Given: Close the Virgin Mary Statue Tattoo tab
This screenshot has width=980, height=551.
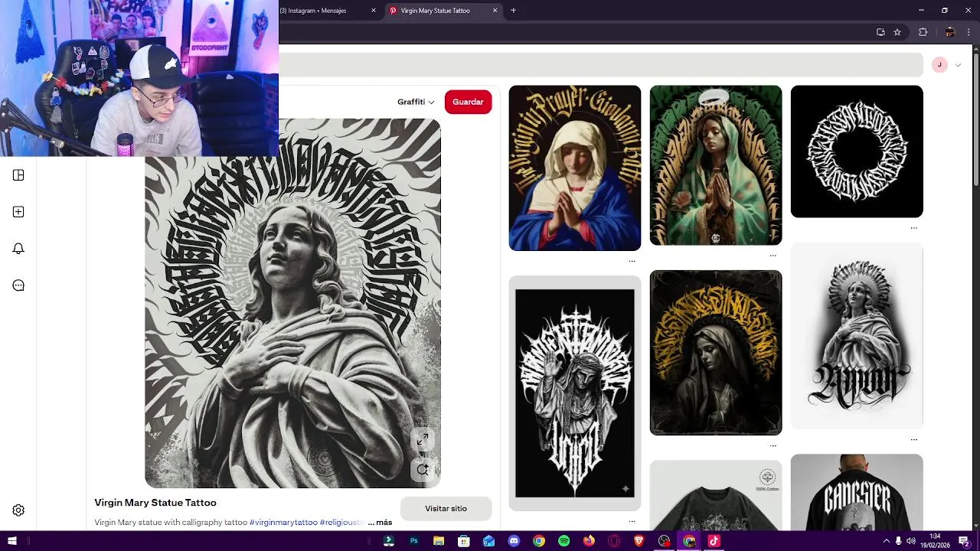Looking at the screenshot, I should click(x=495, y=11).
